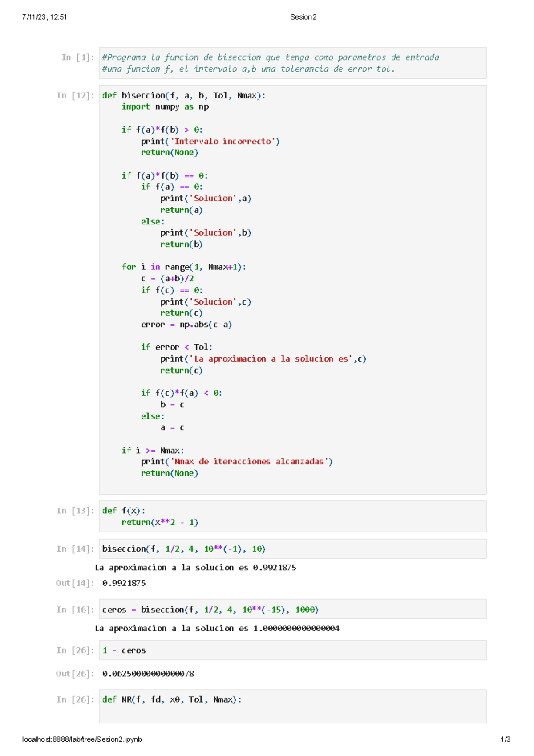This screenshot has width=534, height=756.
Task: Click the "print('Solucion',a)" line
Action: (x=206, y=198)
